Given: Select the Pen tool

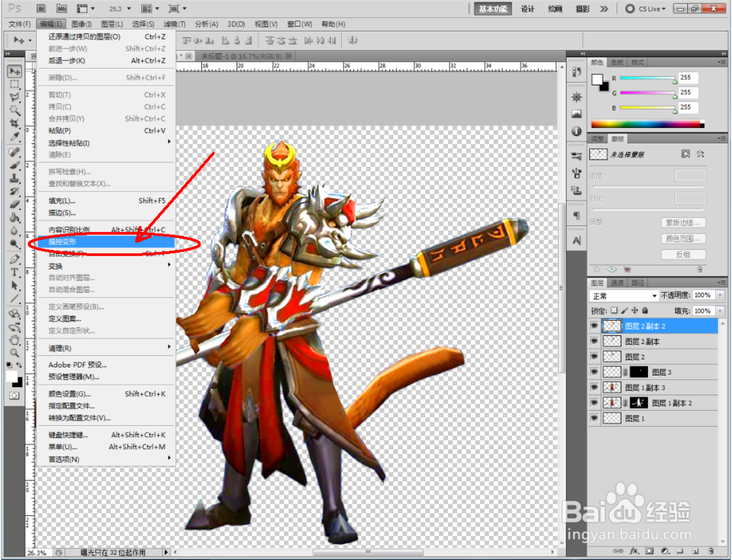Looking at the screenshot, I should pyautogui.click(x=15, y=259).
